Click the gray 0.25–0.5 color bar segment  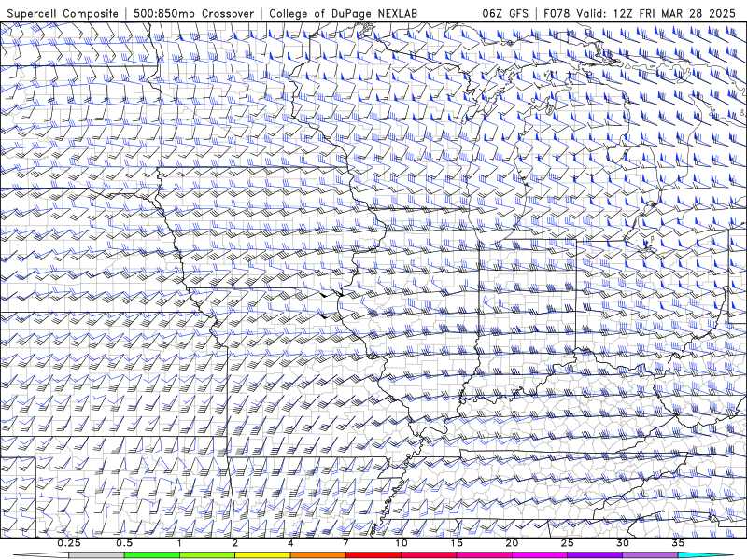click(96, 555)
